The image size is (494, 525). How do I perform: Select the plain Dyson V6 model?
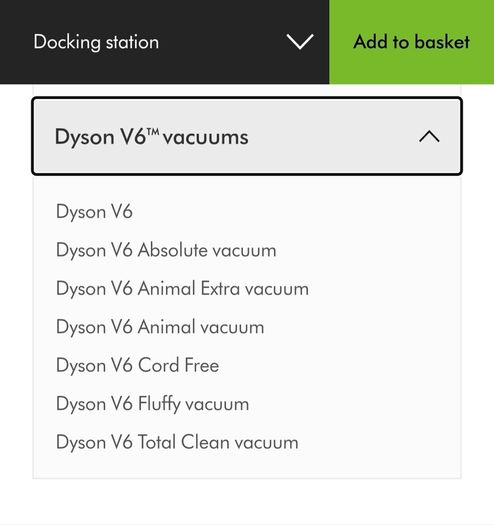point(94,212)
